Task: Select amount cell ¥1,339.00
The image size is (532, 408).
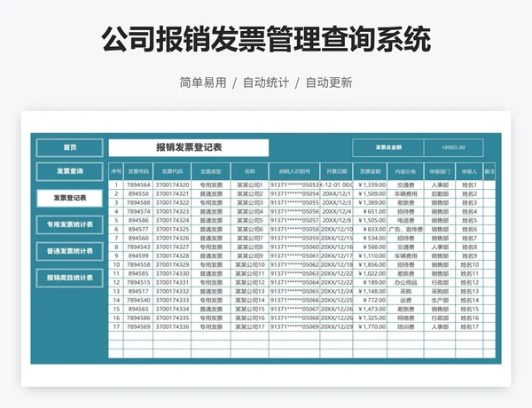Action: (370, 185)
